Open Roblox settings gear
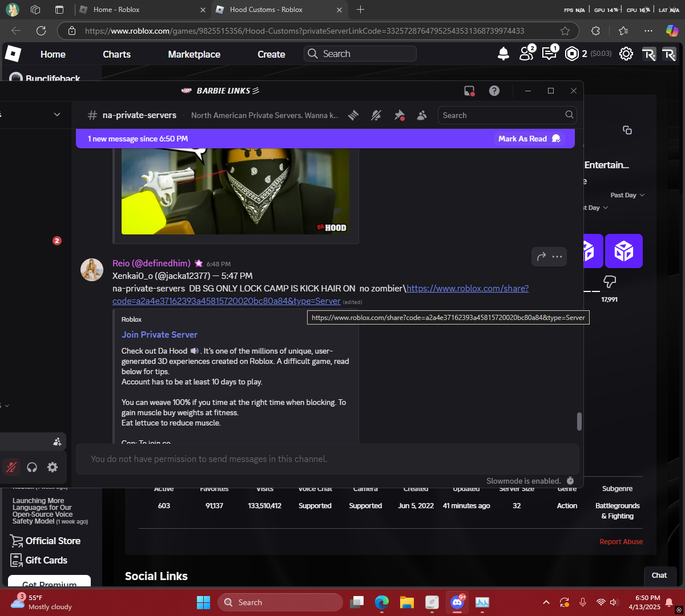 click(x=626, y=54)
